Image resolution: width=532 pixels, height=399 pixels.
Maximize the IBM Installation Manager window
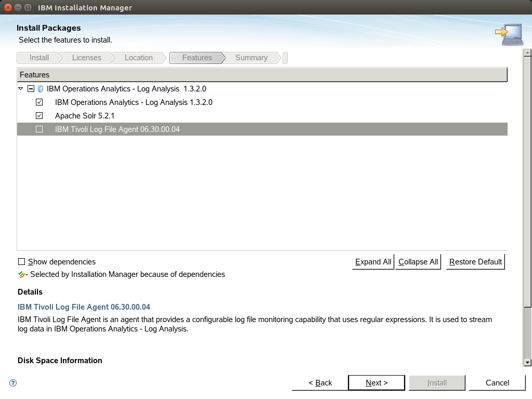coord(28,7)
